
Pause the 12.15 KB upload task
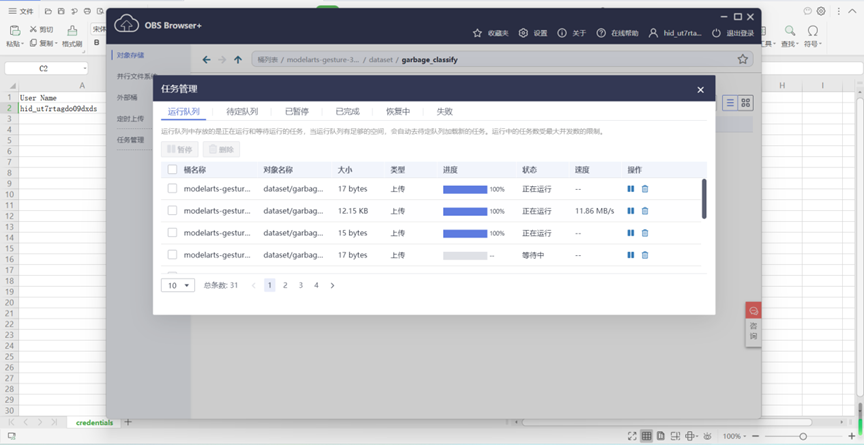coord(630,211)
